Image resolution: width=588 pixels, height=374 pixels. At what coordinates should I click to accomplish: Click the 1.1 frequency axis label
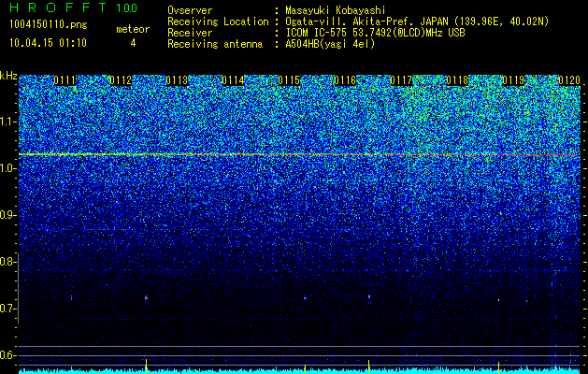(x=7, y=122)
